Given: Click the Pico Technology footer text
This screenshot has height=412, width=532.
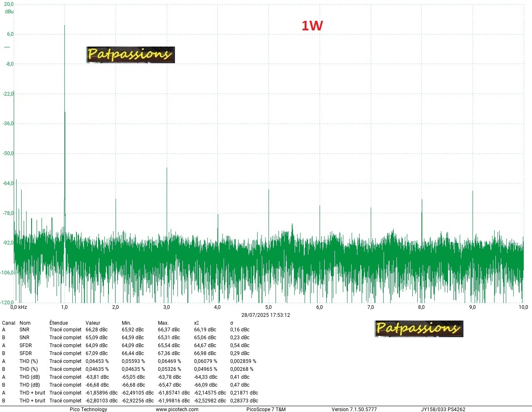Looking at the screenshot, I should pos(89,410).
